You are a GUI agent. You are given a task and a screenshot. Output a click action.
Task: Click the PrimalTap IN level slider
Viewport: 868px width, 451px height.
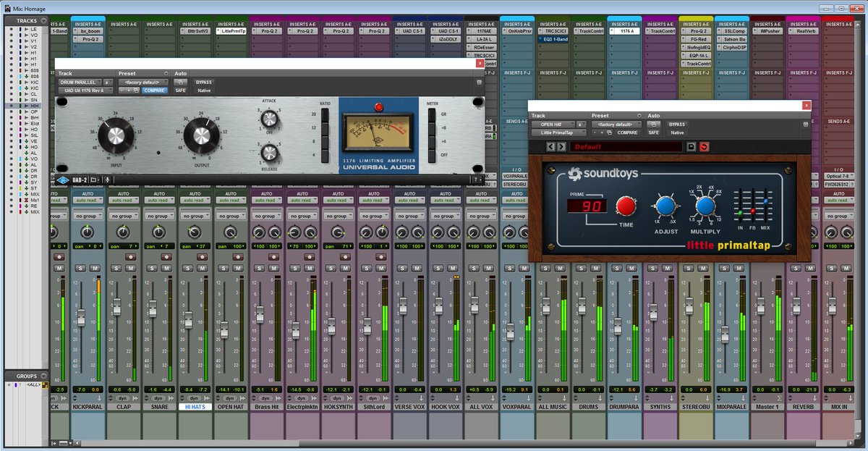click(740, 213)
